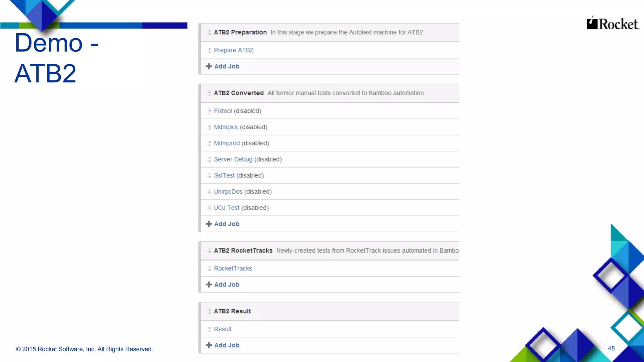
Task: Open the Prepare ATB2 job
Action: (x=234, y=50)
